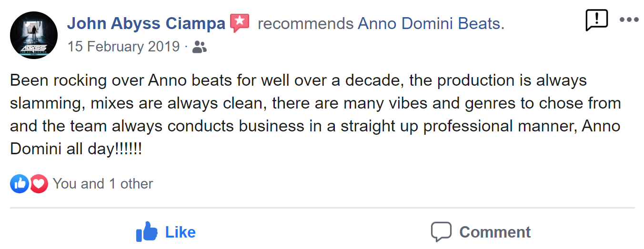Select the Comment button label
Image resolution: width=644 pixels, height=249 pixels.
tap(495, 232)
